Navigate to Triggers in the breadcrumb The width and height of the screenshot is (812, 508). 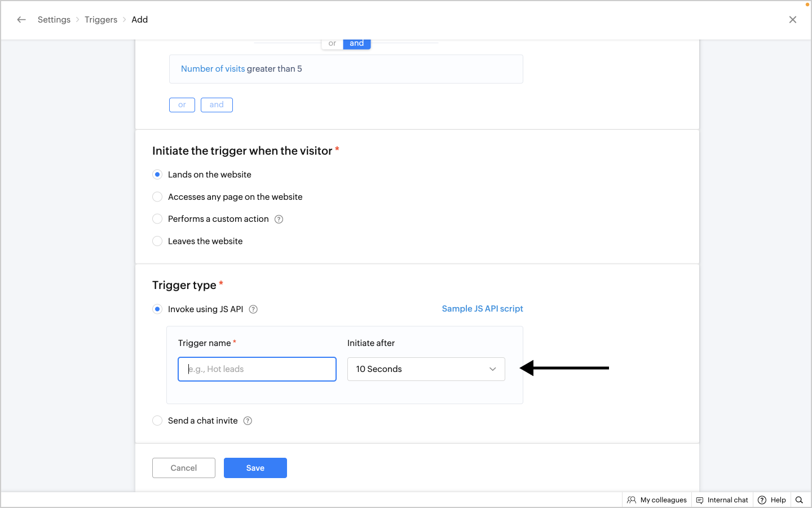click(101, 20)
